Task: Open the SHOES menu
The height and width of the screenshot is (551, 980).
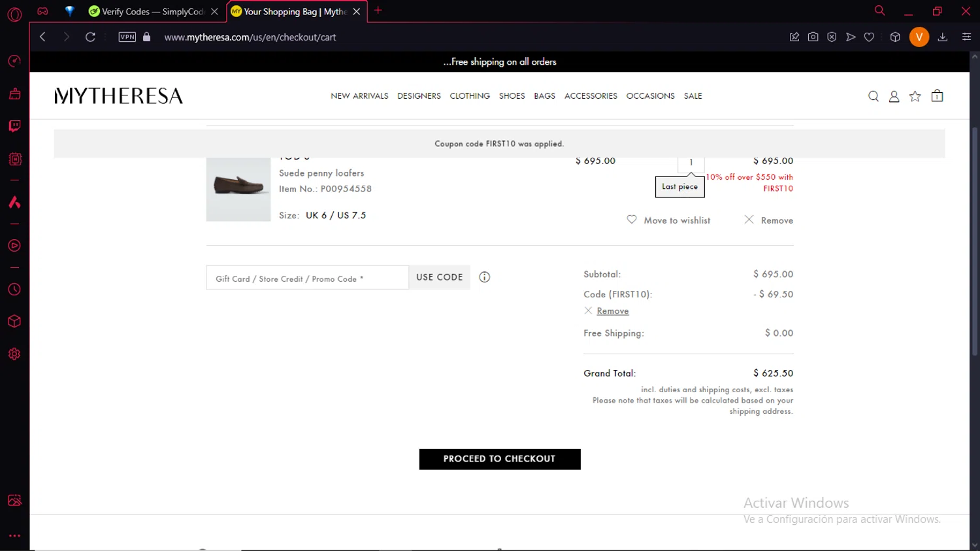Action: pyautogui.click(x=512, y=96)
